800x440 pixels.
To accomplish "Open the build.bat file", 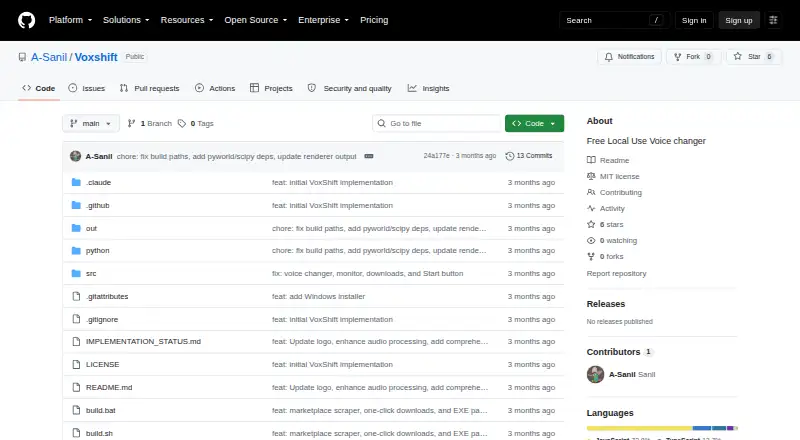I will click(x=101, y=410).
